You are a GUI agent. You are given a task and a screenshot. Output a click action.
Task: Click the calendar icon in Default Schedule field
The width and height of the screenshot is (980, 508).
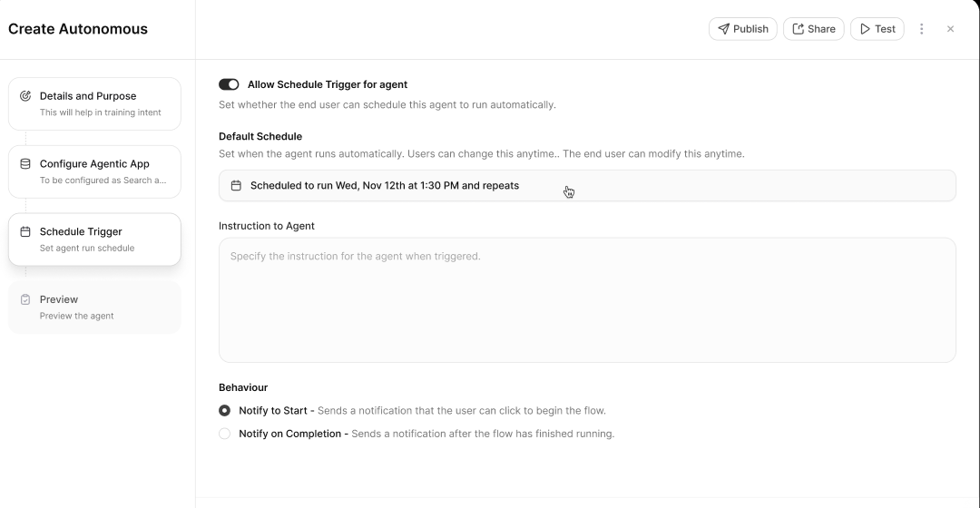click(x=236, y=186)
